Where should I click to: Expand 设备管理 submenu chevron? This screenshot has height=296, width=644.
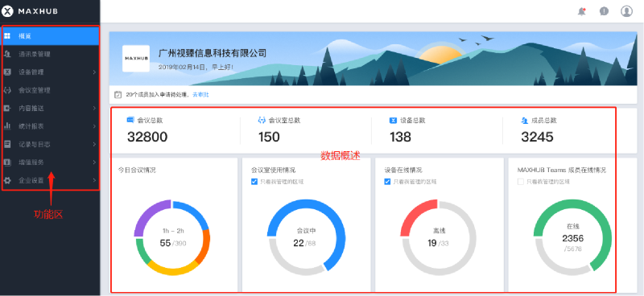click(x=94, y=72)
